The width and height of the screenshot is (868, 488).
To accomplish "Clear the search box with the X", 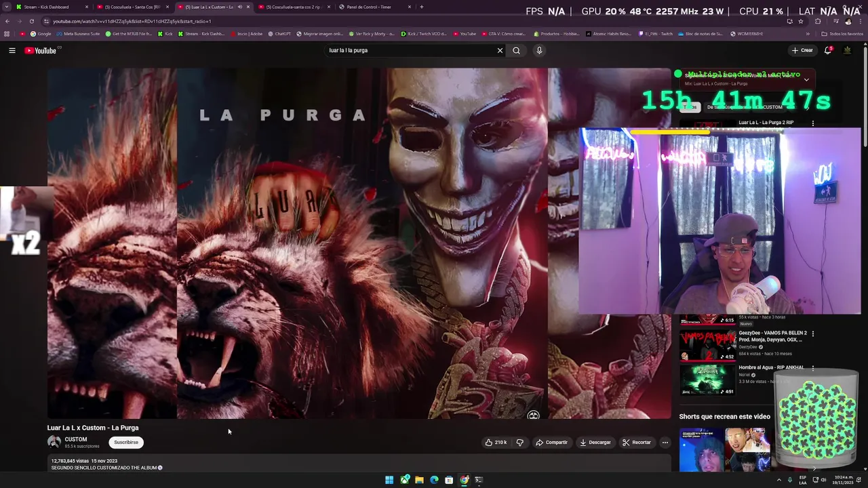I will tap(500, 50).
